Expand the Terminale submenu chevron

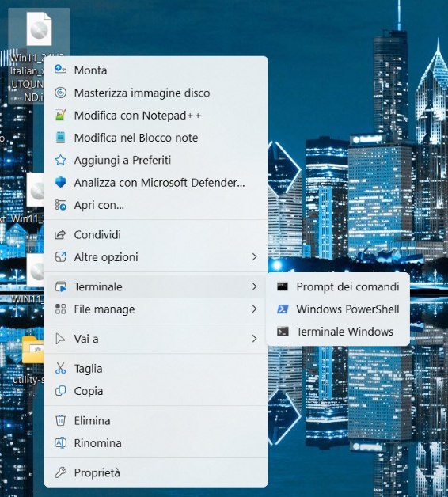(x=254, y=286)
